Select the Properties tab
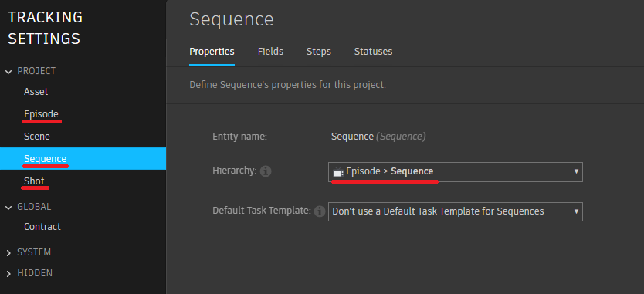The width and height of the screenshot is (644, 294). coord(212,52)
